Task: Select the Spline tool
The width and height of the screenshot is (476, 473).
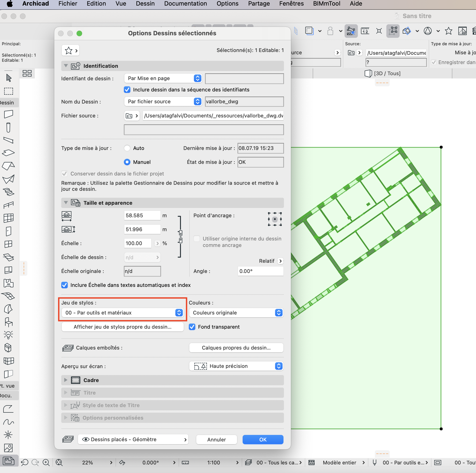Action: (9, 422)
